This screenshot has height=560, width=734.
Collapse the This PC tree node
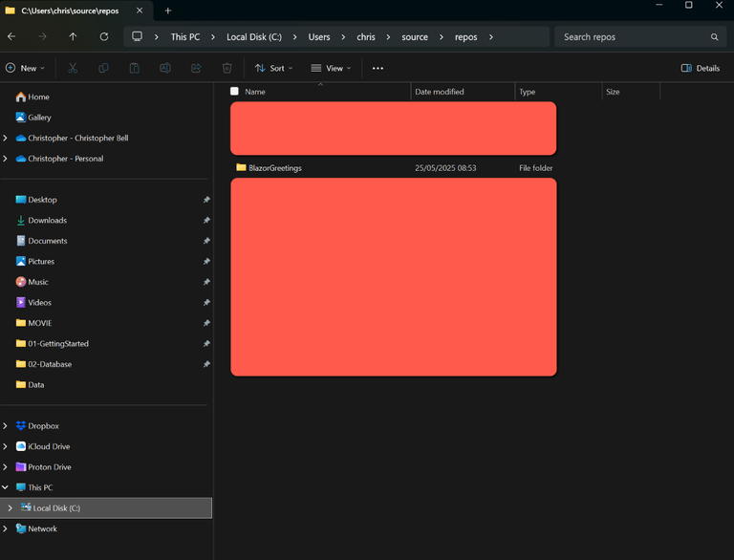click(x=6, y=487)
